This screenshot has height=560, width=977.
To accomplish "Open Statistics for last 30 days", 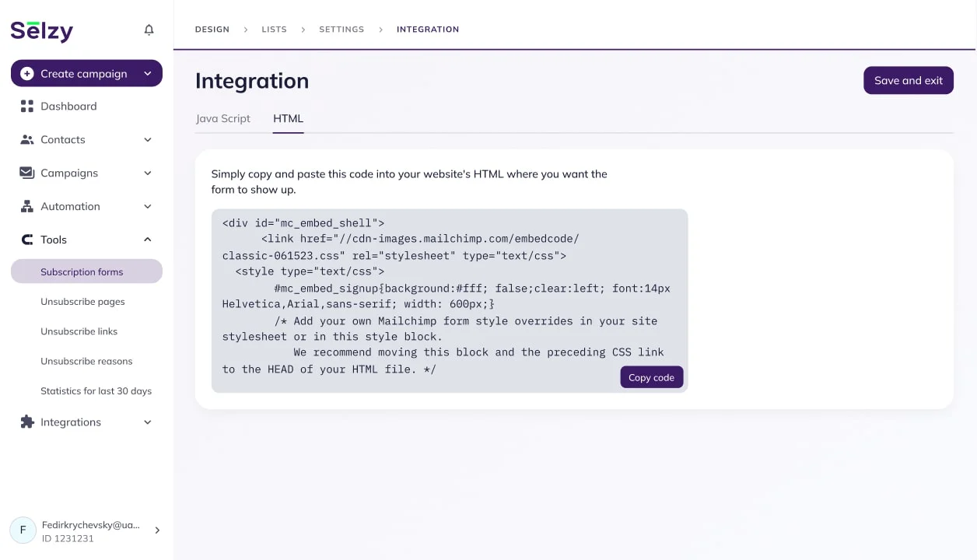I will coord(96,391).
